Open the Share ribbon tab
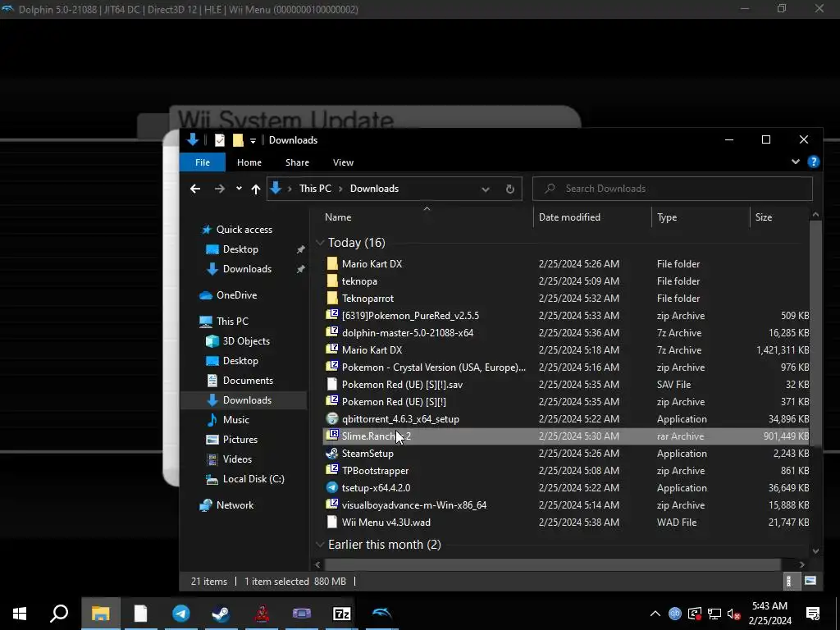The width and height of the screenshot is (840, 630). [297, 162]
